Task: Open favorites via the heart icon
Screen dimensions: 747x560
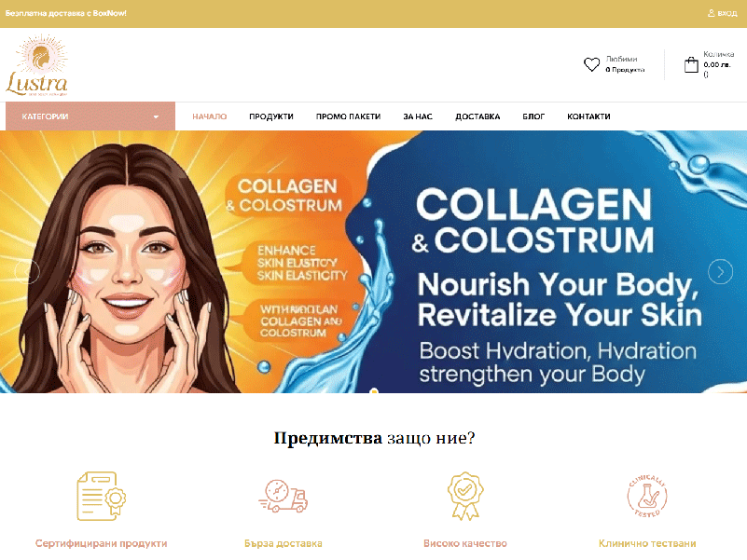Action: pyautogui.click(x=591, y=64)
